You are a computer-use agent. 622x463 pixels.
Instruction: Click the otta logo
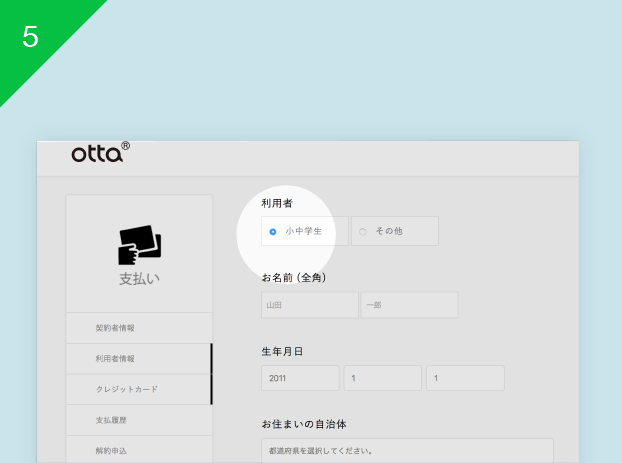tap(100, 152)
